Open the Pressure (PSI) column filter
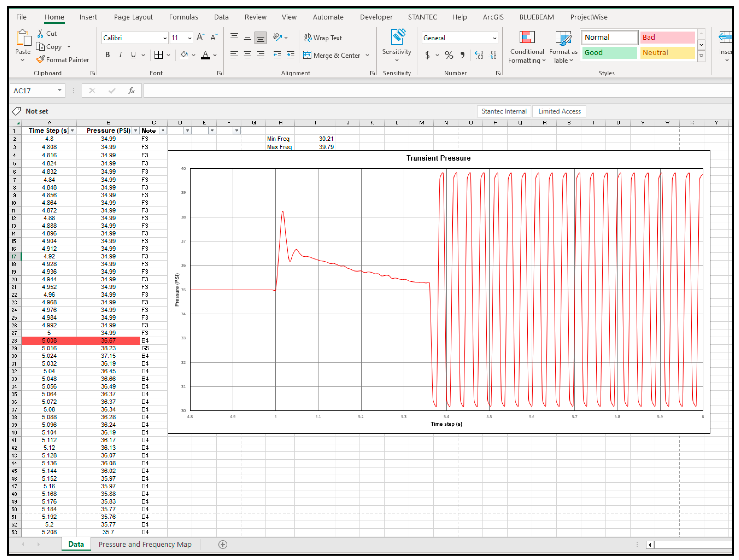Image resolution: width=739 pixels, height=560 pixels. click(136, 131)
